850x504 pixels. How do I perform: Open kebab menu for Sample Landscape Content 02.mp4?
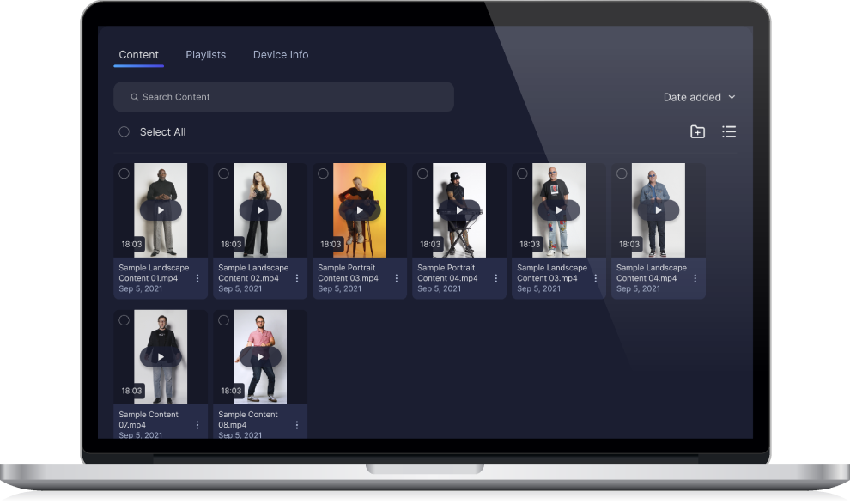pos(297,278)
